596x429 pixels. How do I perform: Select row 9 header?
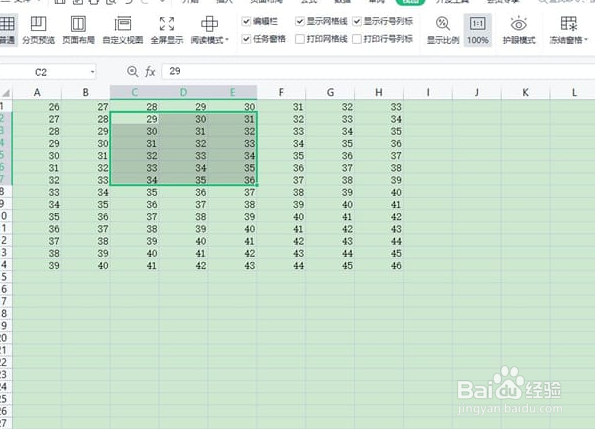coord(6,204)
